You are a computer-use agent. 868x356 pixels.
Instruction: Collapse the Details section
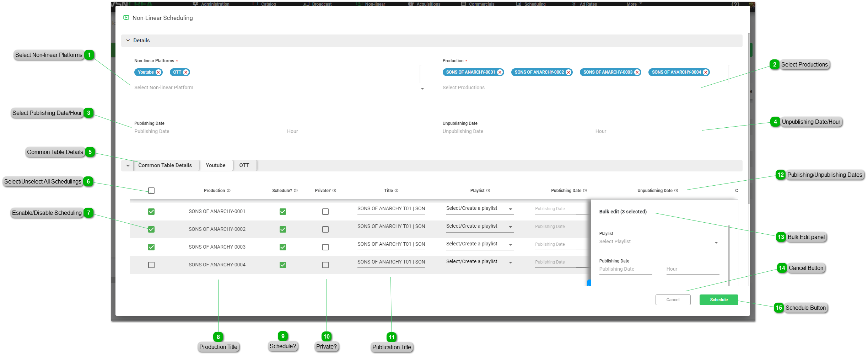(128, 41)
